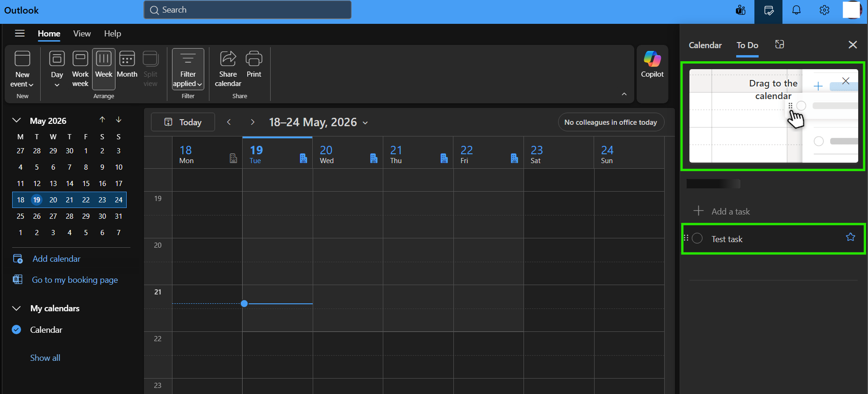Expand the New event dropdown arrow

[31, 85]
